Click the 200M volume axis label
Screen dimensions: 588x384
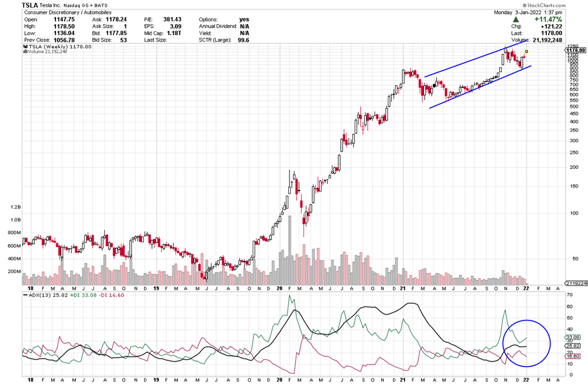click(14, 271)
